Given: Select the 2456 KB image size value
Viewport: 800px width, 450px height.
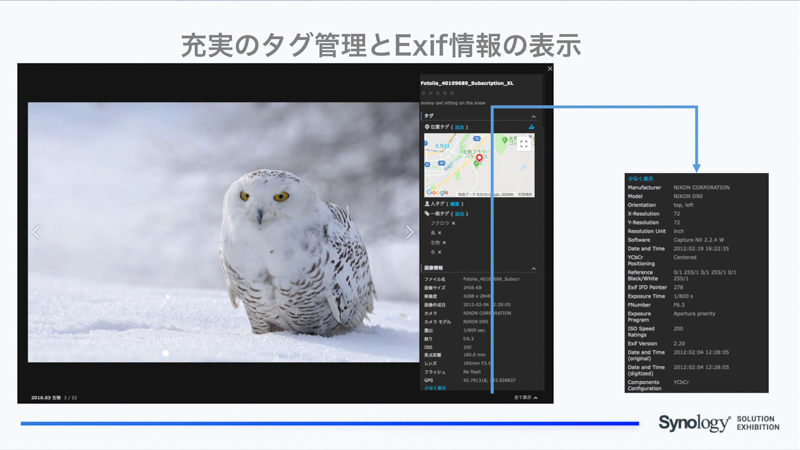Looking at the screenshot, I should tap(472, 288).
